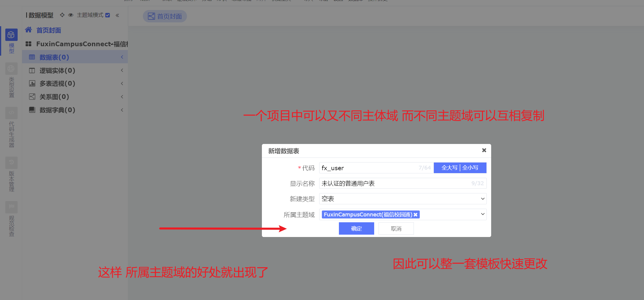The image size is (644, 300).
Task: Click the 逻辑实体(0) column icon
Action: click(32, 71)
